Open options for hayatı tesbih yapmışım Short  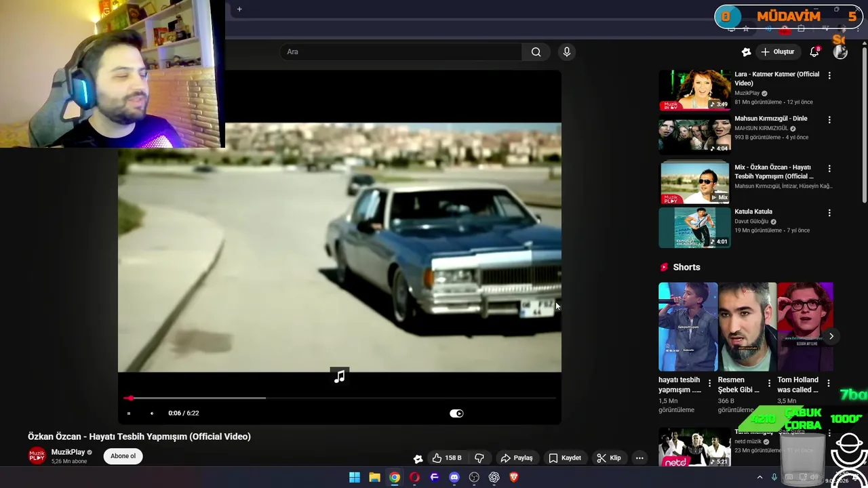709,384
